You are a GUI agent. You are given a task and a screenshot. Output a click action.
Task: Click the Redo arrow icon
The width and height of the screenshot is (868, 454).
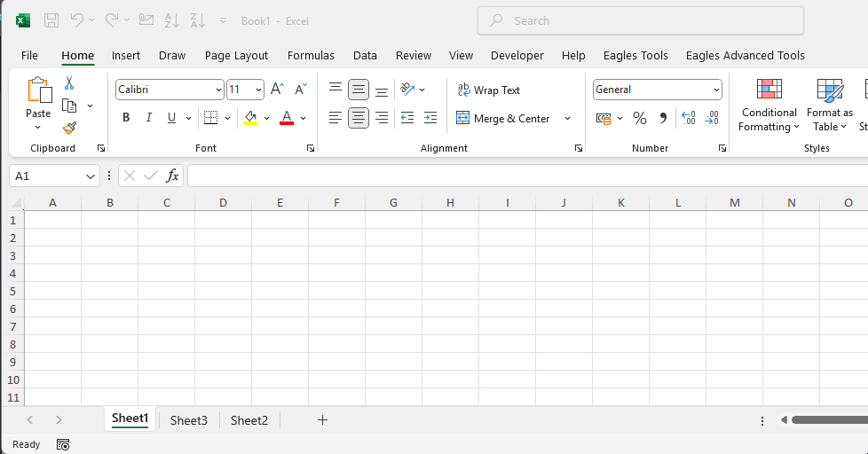coord(111,20)
